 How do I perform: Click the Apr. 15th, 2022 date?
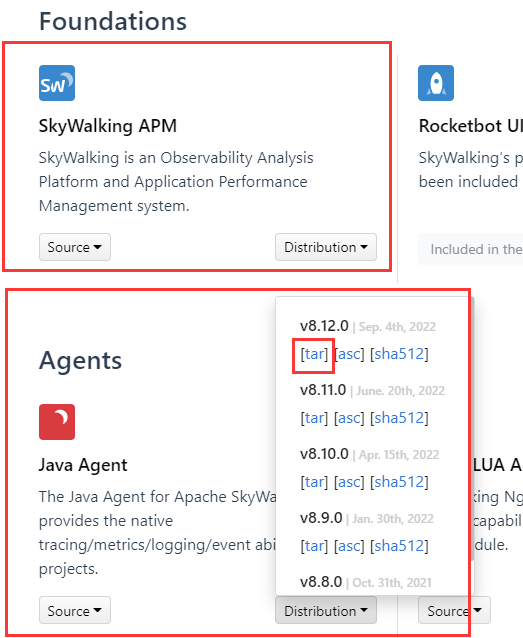pos(399,454)
